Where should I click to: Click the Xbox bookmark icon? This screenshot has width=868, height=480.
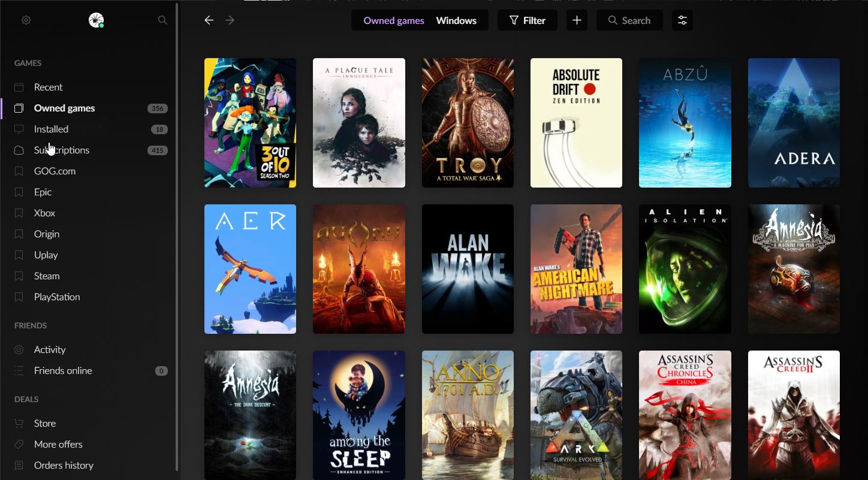point(19,213)
